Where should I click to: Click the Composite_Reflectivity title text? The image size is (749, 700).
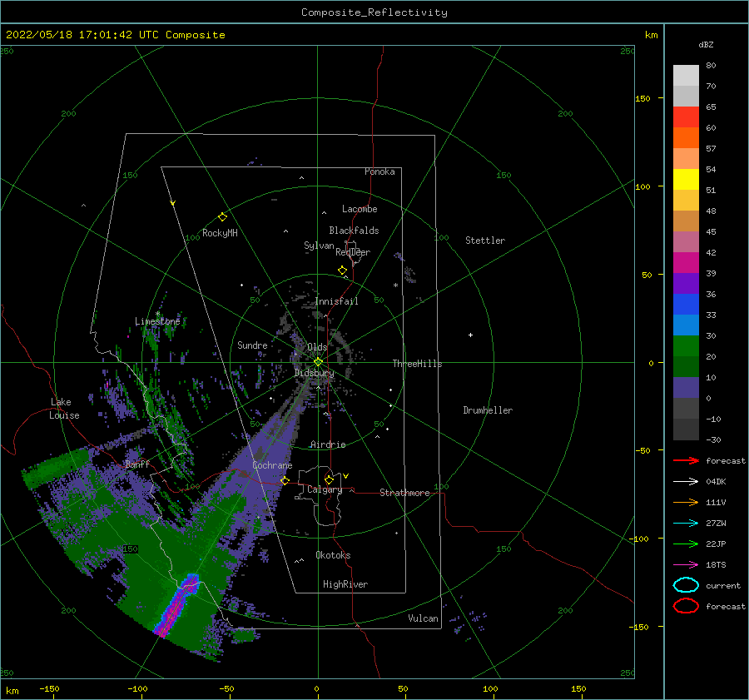tap(374, 12)
